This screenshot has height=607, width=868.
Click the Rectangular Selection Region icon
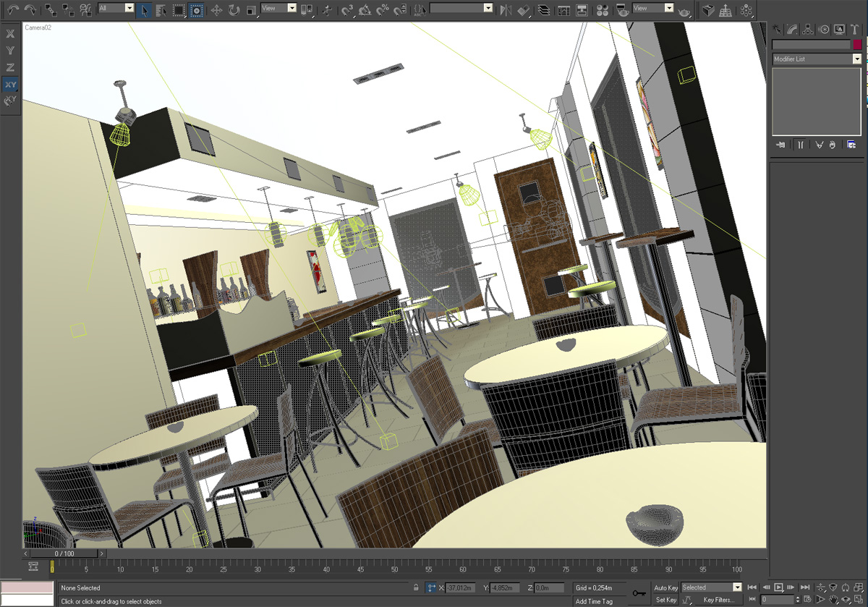tap(179, 10)
